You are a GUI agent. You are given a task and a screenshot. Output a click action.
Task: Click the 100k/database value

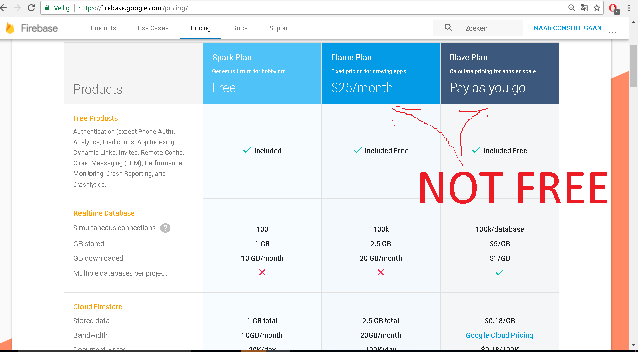pyautogui.click(x=500, y=229)
